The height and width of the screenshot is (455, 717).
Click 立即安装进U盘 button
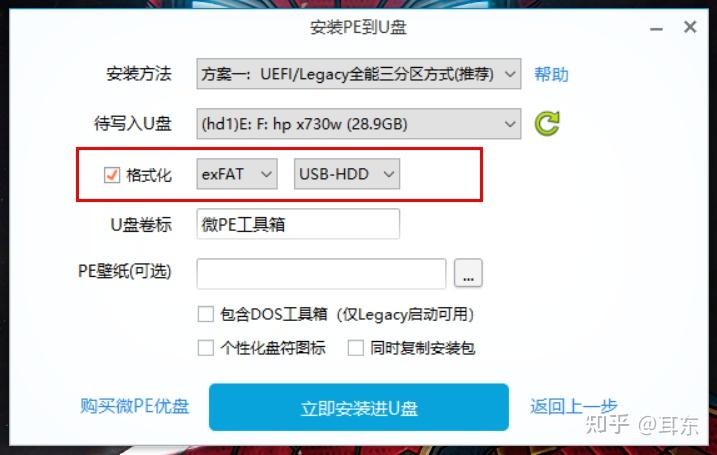[x=358, y=407]
